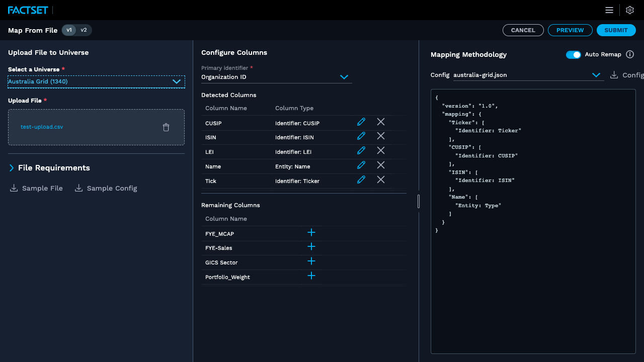The height and width of the screenshot is (362, 644).
Task: Remove the Tick detected column
Action: click(x=381, y=179)
